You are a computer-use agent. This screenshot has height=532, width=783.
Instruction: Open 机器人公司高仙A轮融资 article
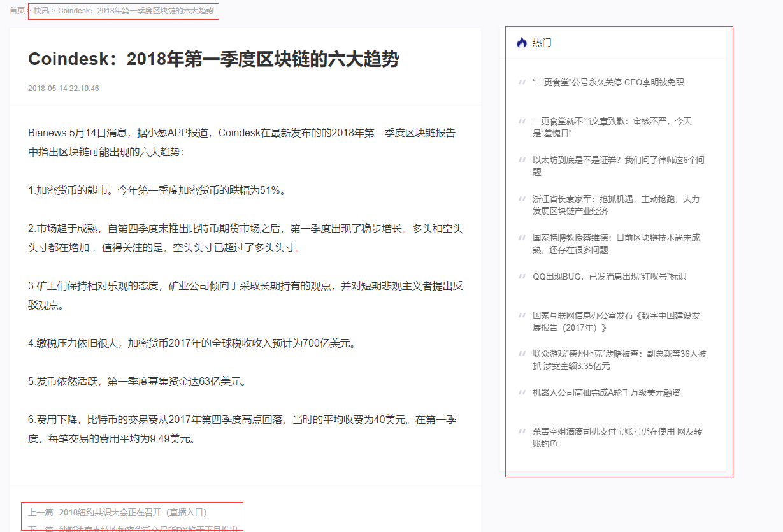coord(607,392)
